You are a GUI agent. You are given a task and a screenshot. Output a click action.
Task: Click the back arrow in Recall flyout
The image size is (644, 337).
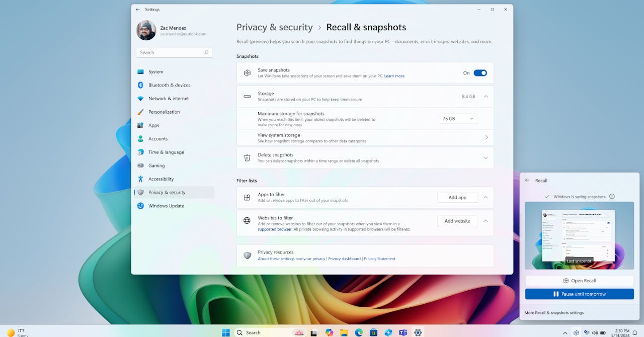(x=527, y=181)
